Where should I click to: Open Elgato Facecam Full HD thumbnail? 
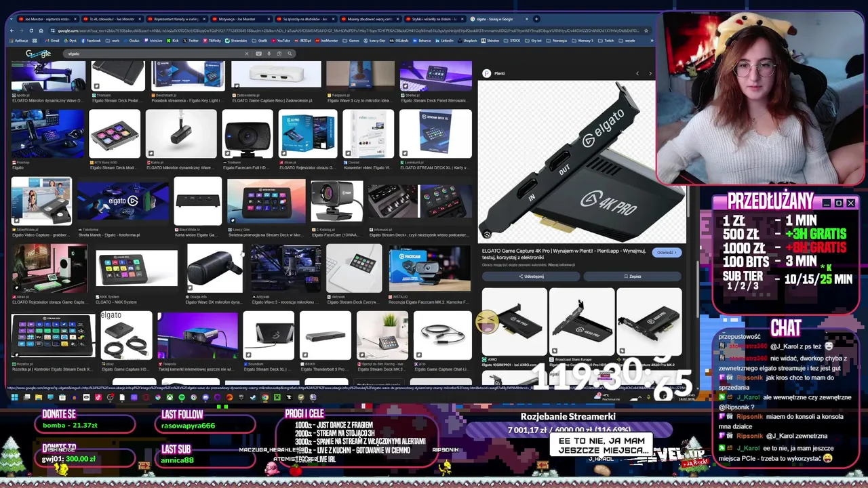tap(248, 134)
